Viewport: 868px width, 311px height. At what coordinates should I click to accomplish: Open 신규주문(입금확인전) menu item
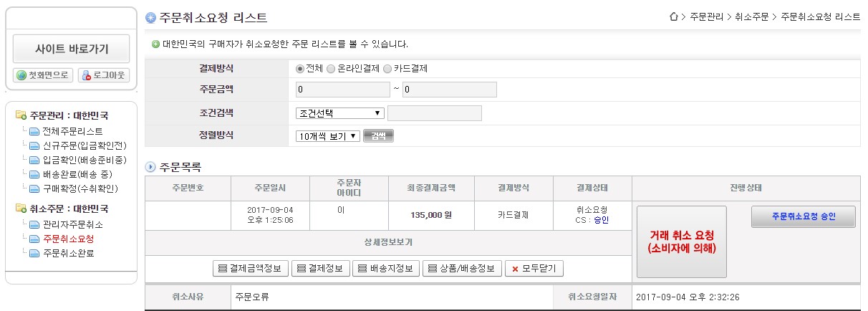click(84, 145)
